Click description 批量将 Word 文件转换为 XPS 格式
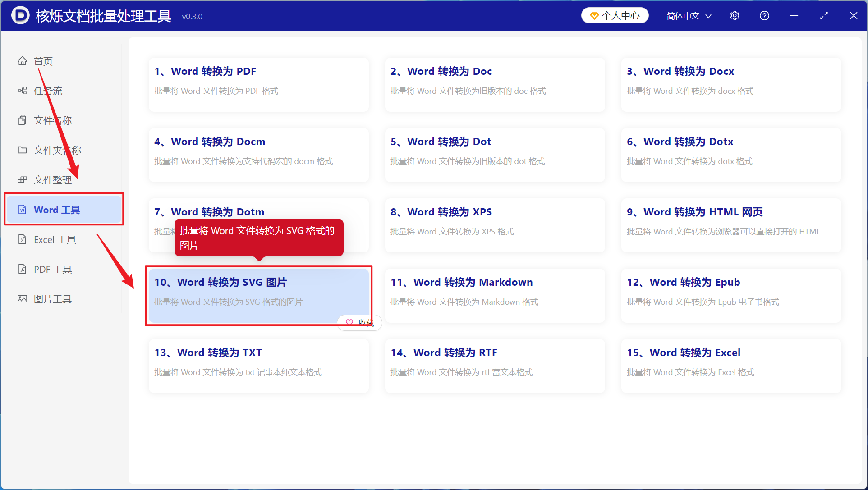868x490 pixels. (x=452, y=232)
